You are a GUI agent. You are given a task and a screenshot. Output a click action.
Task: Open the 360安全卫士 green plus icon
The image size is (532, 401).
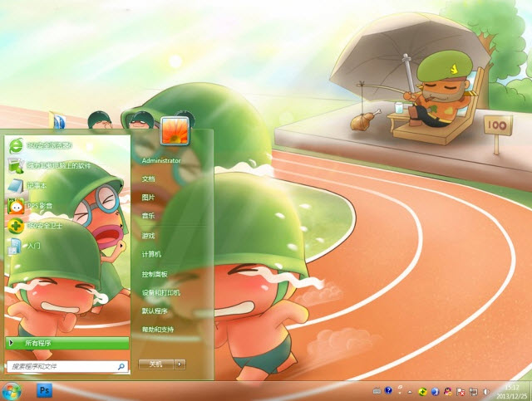pyautogui.click(x=16, y=226)
